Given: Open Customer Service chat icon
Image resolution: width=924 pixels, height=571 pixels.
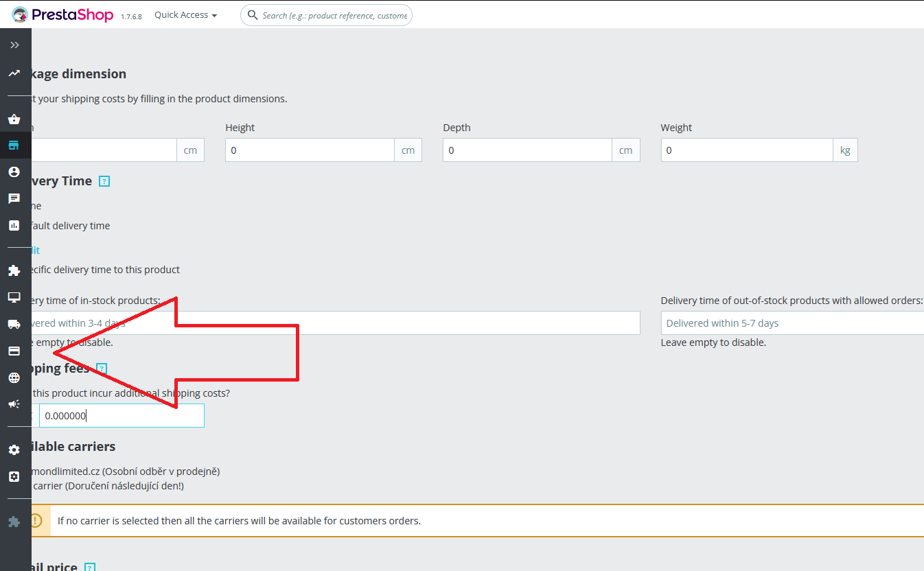Looking at the screenshot, I should [x=14, y=198].
